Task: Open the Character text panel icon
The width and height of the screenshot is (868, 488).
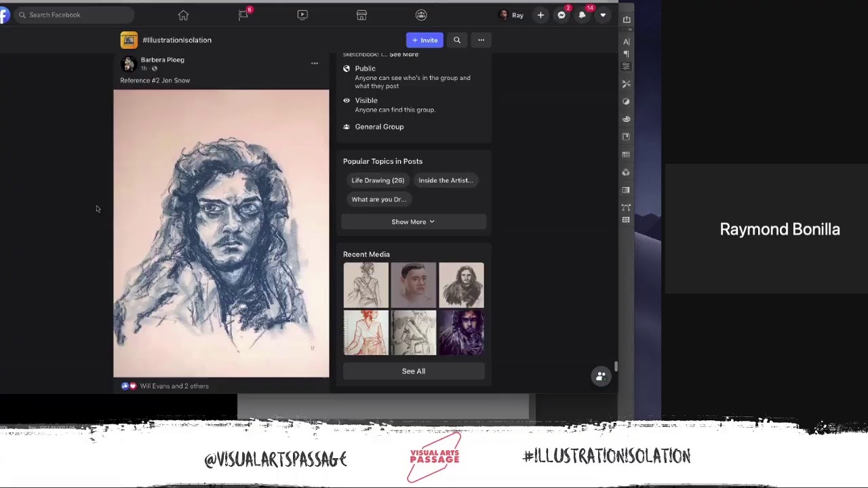Action: [627, 42]
